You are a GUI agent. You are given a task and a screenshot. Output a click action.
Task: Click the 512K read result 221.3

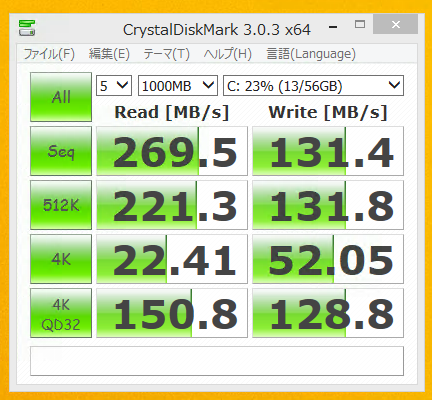pos(172,205)
